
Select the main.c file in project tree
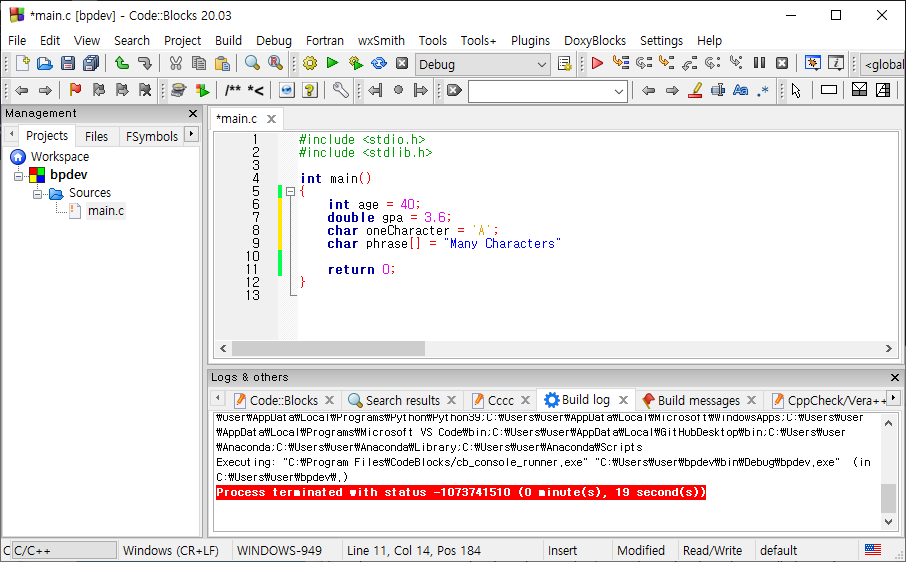point(106,211)
